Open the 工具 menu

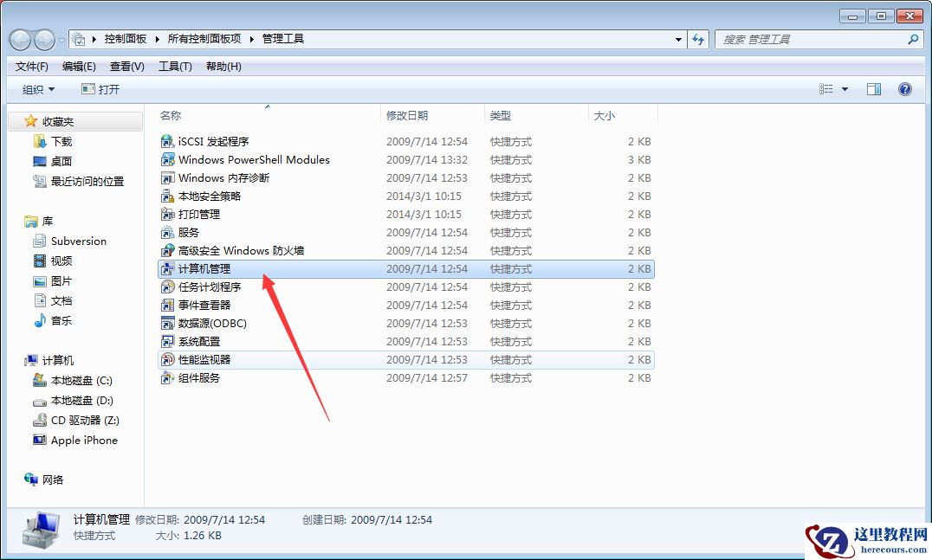[x=174, y=66]
